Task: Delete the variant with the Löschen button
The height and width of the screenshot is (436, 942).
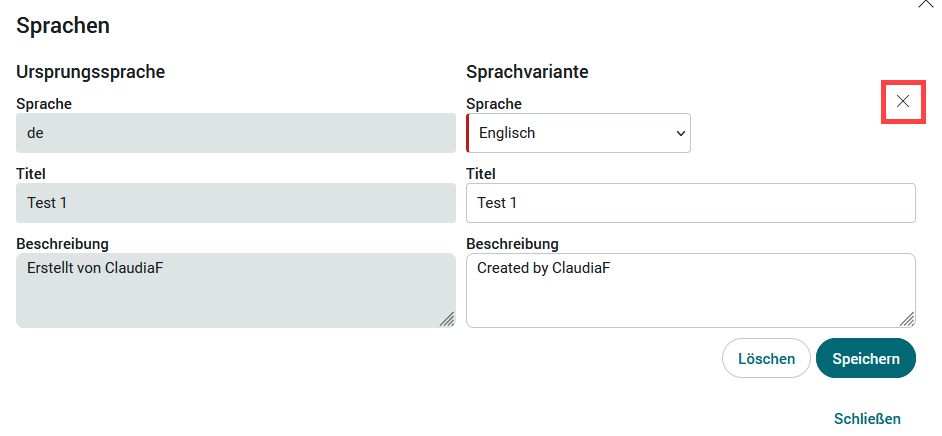Action: (767, 359)
